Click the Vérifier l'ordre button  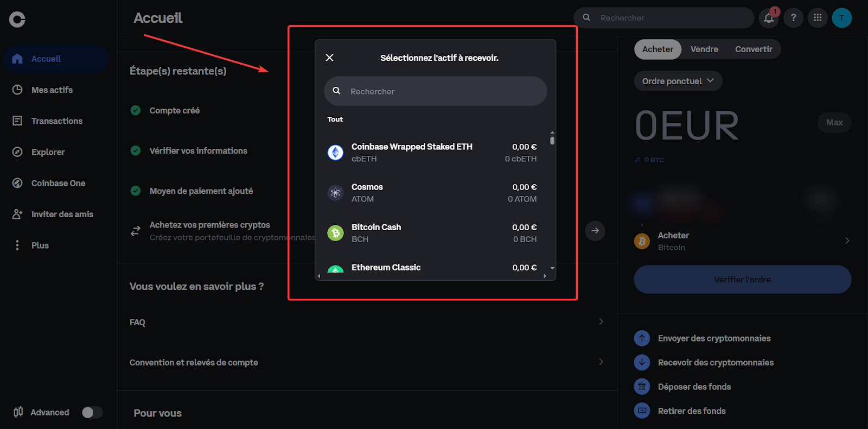click(x=742, y=280)
